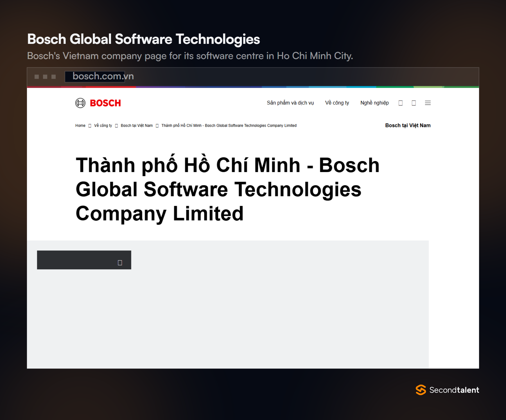Screen dimensions: 506x420
Task: Click the icon left of the hamburger menu
Action: pos(414,103)
